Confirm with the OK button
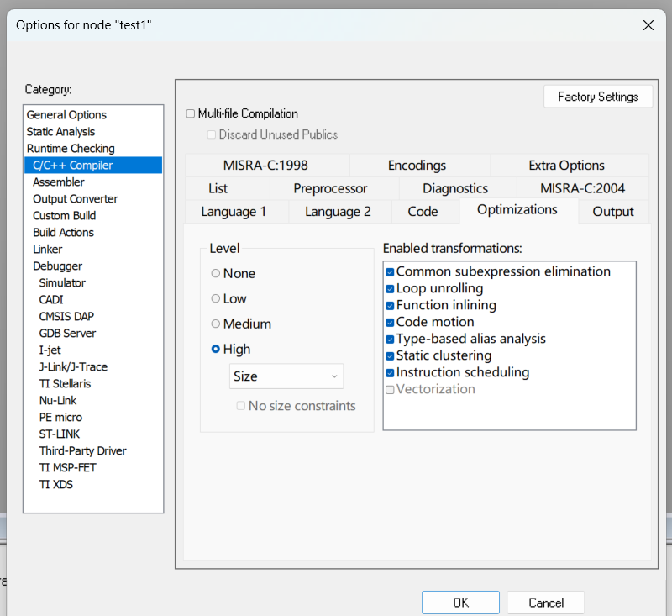The width and height of the screenshot is (672, 616). click(x=460, y=603)
